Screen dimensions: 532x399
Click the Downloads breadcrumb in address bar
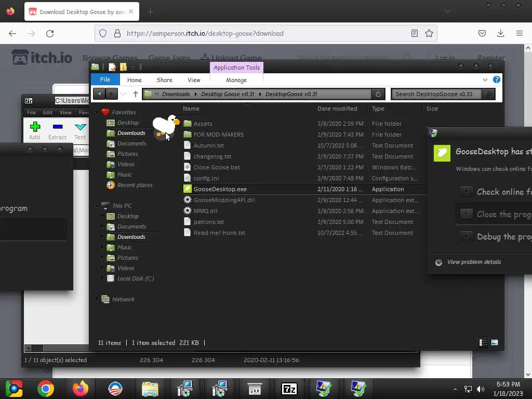point(176,94)
